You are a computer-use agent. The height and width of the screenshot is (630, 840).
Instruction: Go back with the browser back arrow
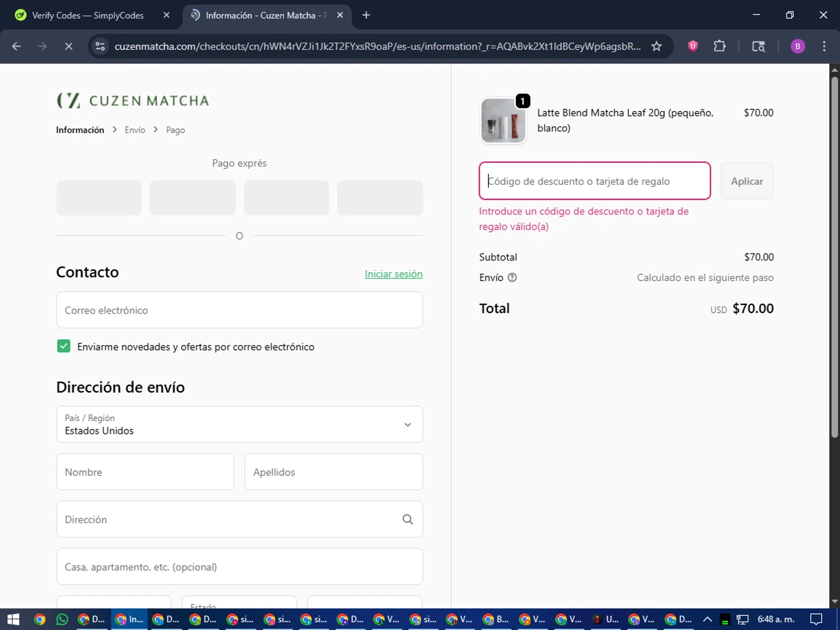tap(16, 46)
